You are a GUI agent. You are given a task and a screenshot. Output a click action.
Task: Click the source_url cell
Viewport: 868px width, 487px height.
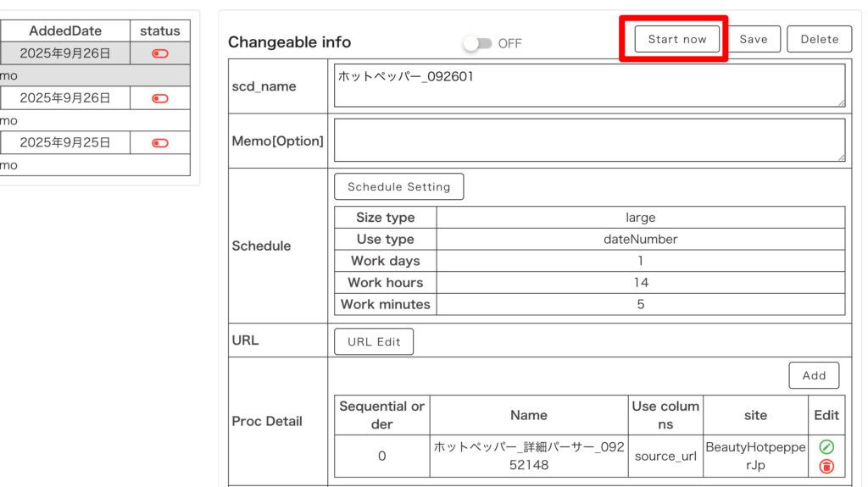click(x=666, y=456)
